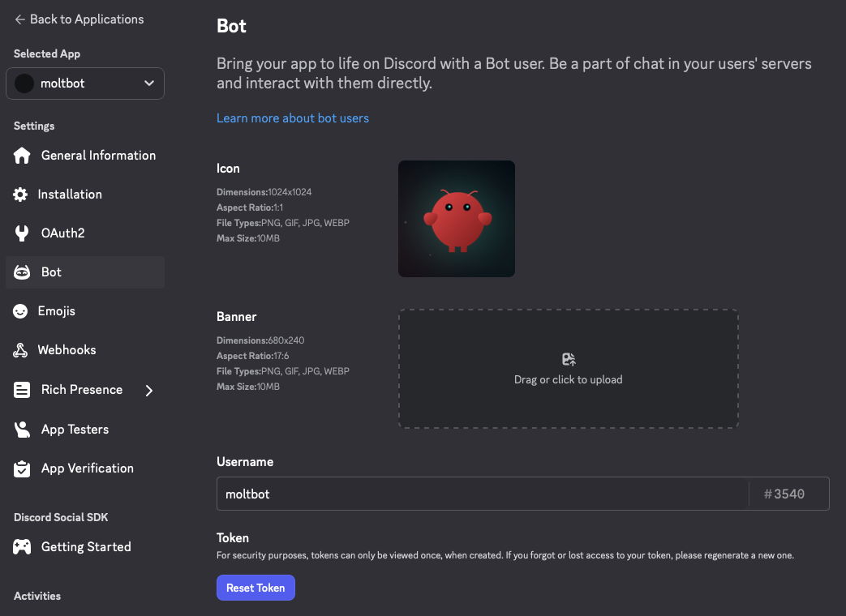Click the red bot icon image to change it
The width and height of the screenshot is (846, 616).
pos(457,219)
